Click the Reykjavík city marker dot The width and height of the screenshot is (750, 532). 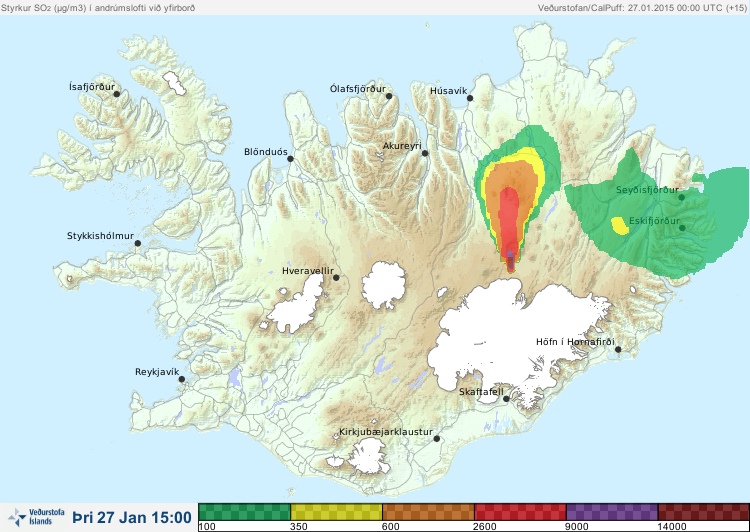click(182, 379)
